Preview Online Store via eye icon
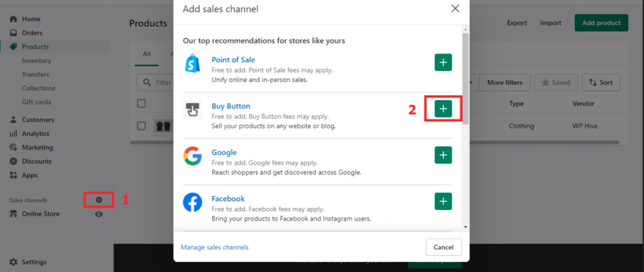Image resolution: width=644 pixels, height=272 pixels. (99, 214)
